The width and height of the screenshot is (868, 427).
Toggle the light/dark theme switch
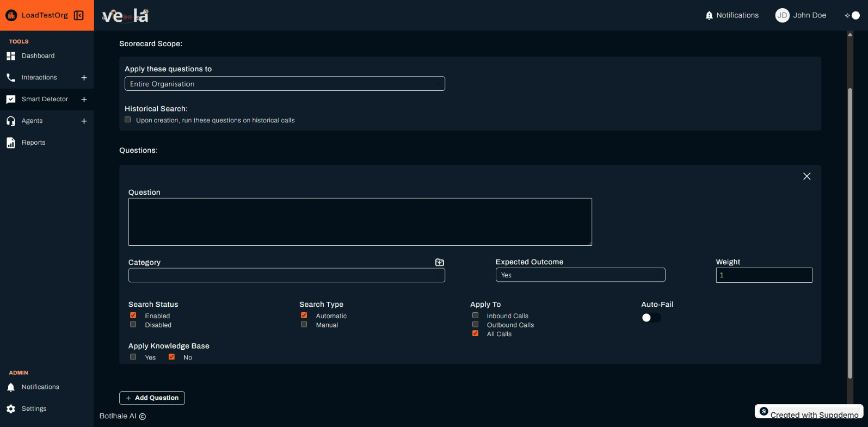click(852, 15)
